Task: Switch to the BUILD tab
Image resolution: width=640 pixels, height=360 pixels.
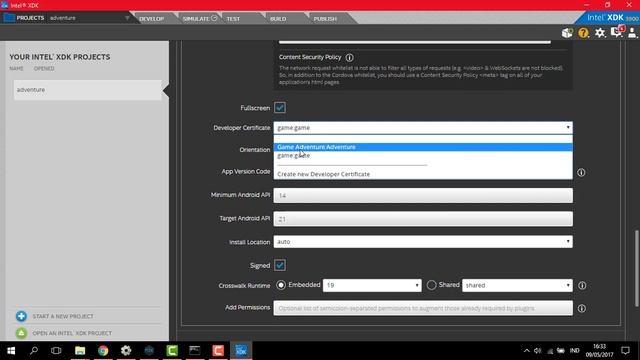Action: (278, 19)
